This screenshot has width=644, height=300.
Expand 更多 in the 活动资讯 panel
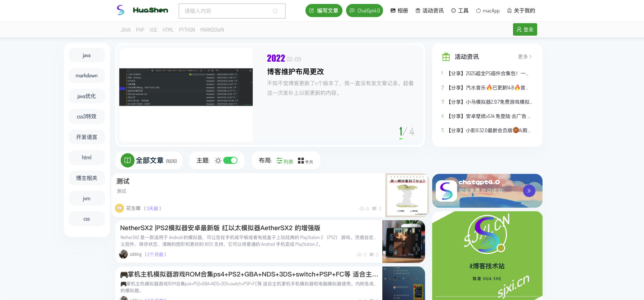(x=524, y=57)
